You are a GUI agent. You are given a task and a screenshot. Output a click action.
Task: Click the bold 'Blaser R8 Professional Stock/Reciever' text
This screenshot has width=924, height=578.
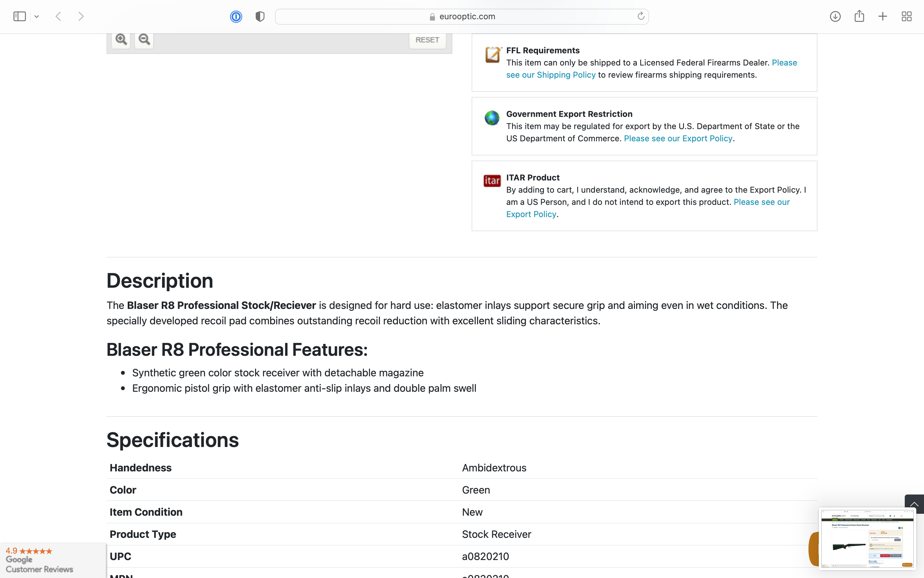pyautogui.click(x=221, y=305)
